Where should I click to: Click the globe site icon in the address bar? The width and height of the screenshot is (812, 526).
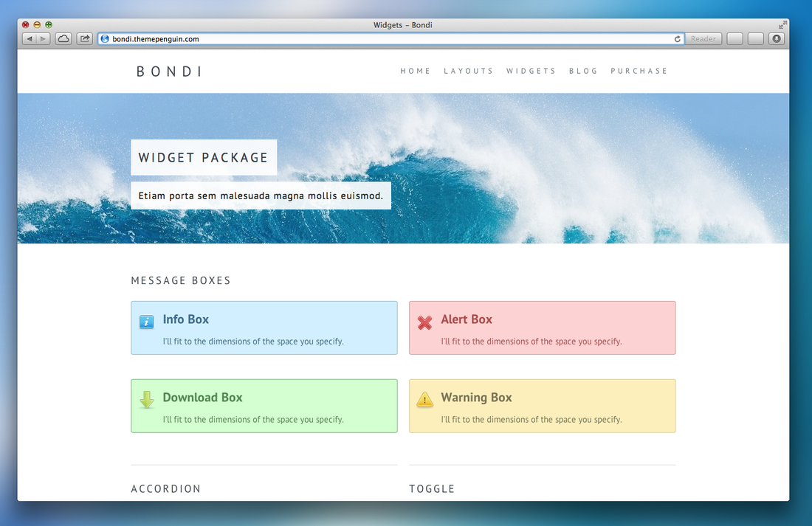105,39
